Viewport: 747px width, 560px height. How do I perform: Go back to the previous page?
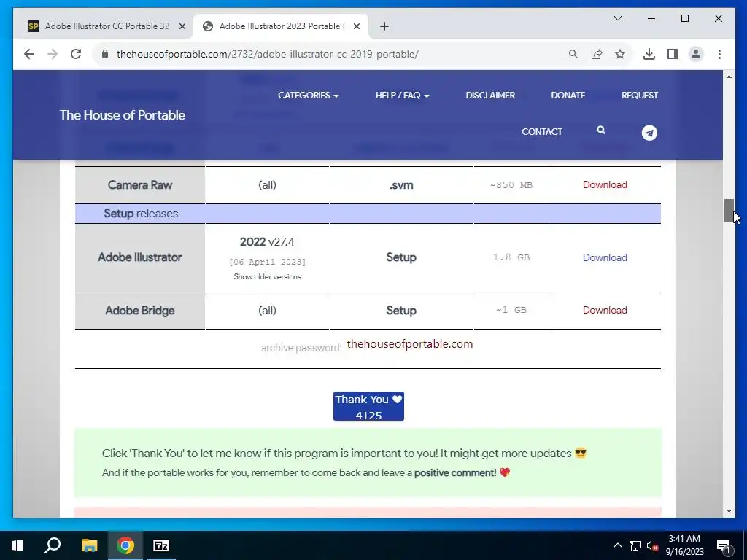click(29, 54)
